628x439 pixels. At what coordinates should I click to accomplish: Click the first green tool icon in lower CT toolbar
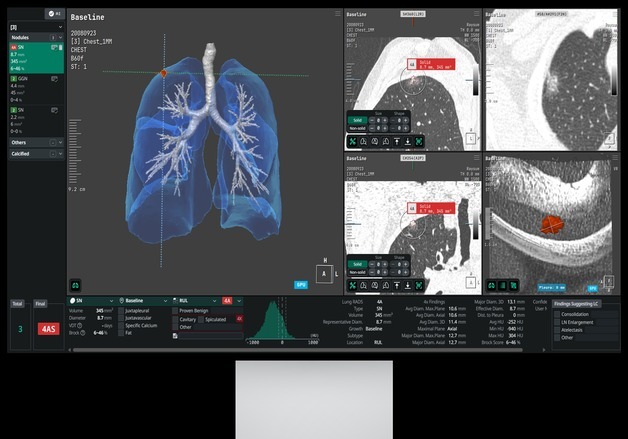pyautogui.click(x=353, y=286)
